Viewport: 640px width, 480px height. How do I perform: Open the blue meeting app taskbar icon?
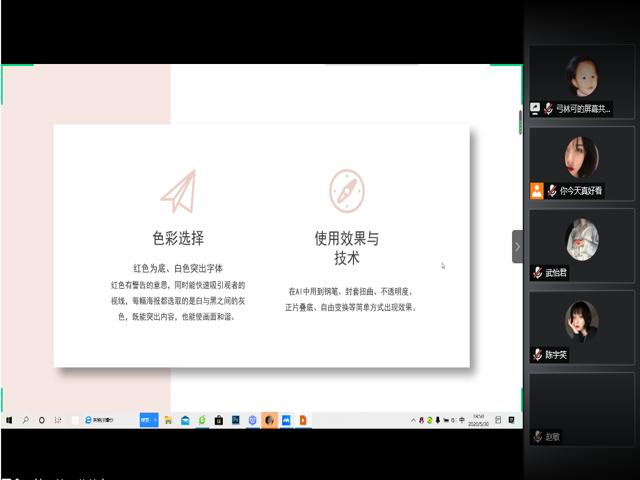286,420
